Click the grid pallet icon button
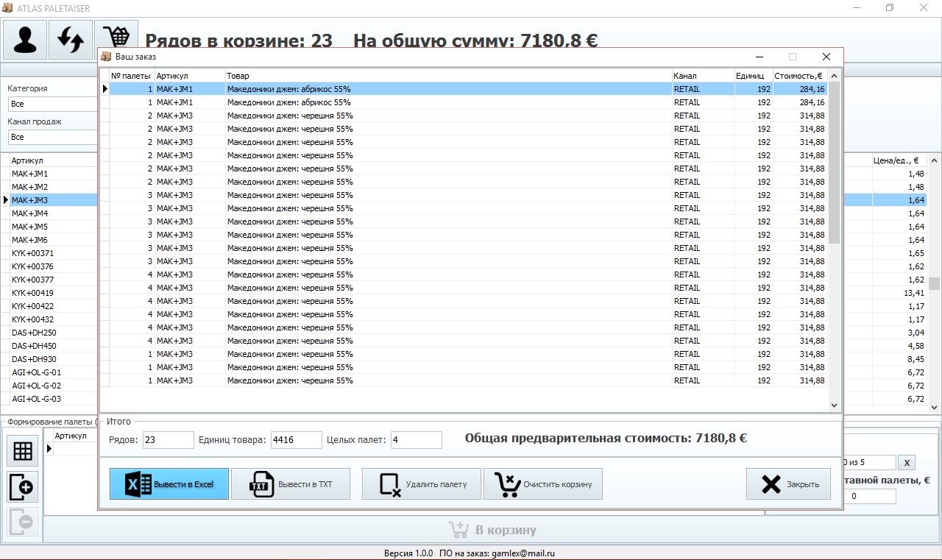 [x=23, y=450]
